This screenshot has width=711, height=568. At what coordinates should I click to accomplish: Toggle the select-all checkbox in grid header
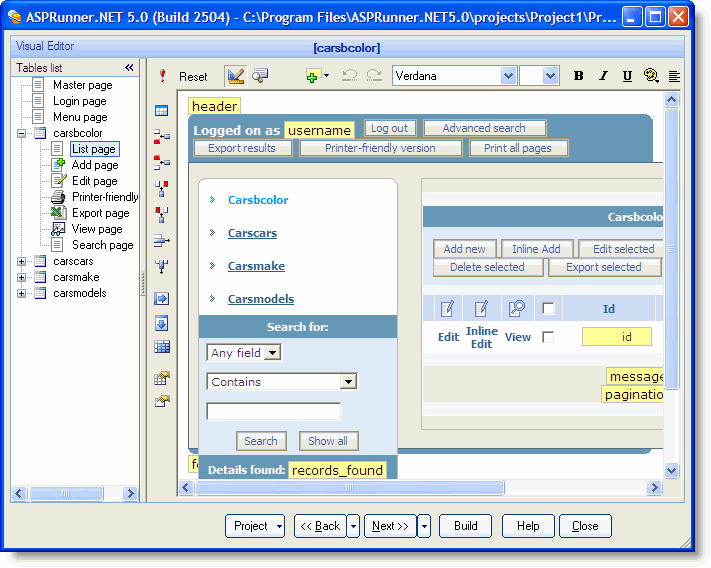click(x=548, y=309)
